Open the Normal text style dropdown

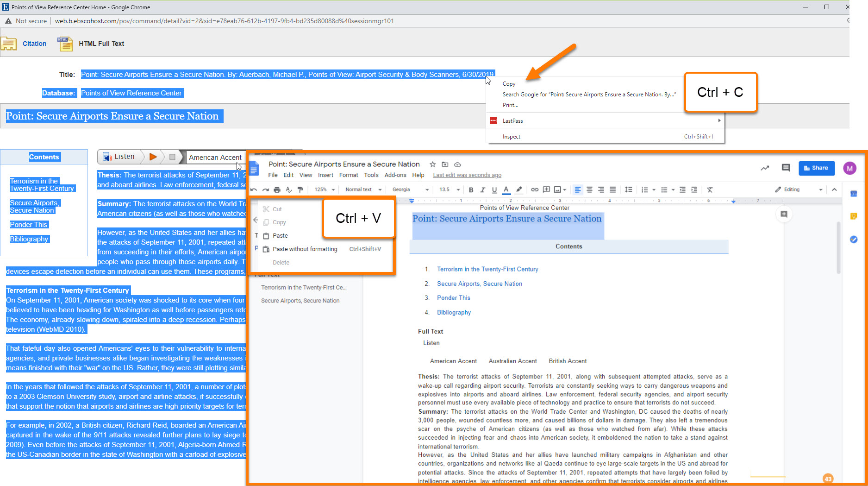pos(363,189)
